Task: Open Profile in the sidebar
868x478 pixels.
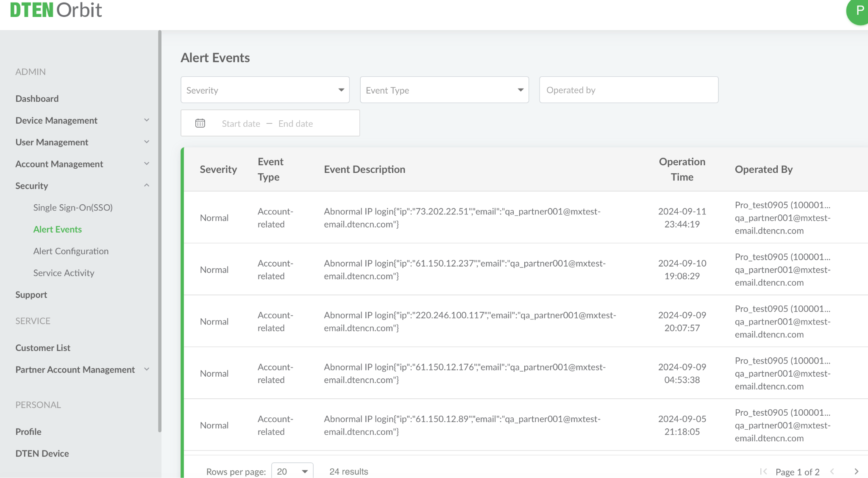Action: [x=28, y=432]
